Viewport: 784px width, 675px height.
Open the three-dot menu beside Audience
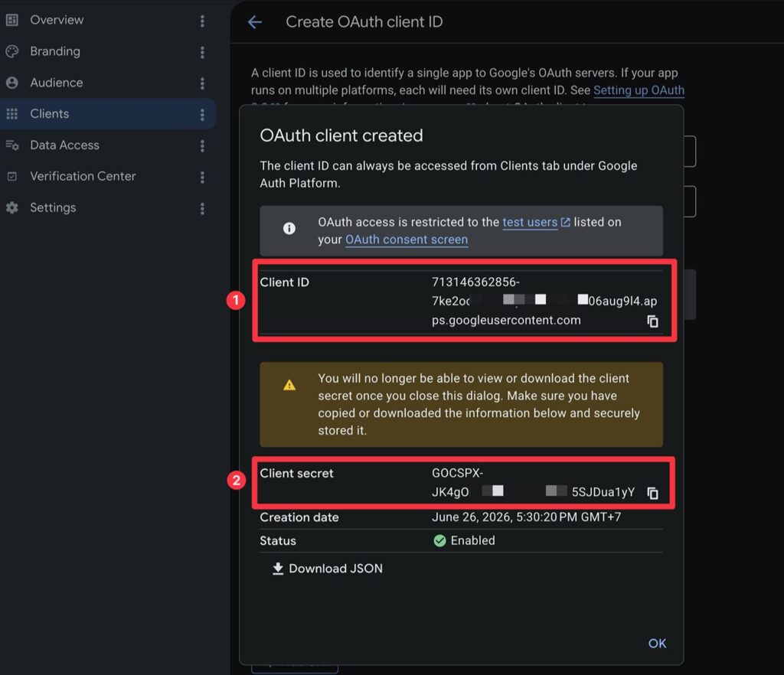point(202,83)
